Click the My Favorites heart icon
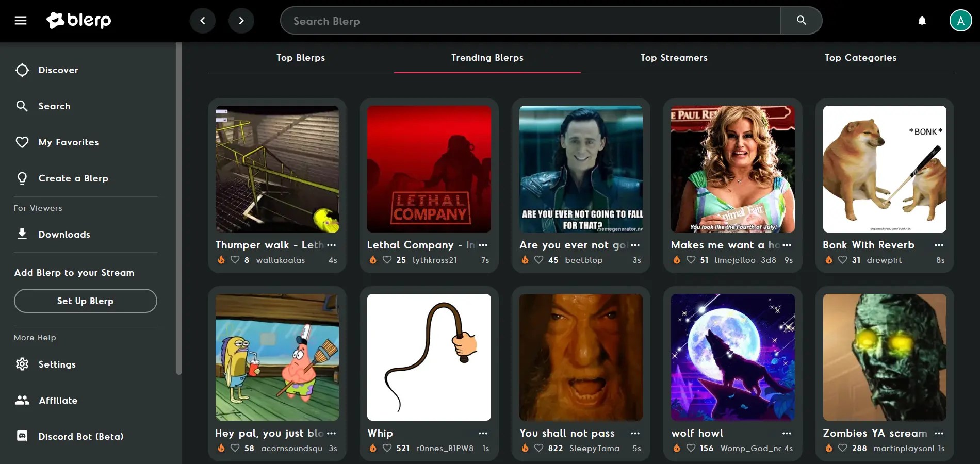 [22, 142]
